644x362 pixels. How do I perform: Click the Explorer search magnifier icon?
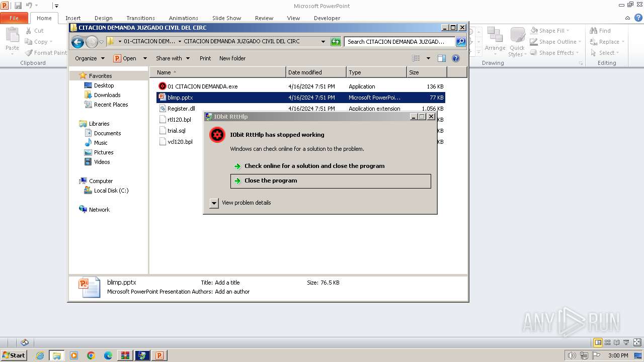click(x=461, y=42)
